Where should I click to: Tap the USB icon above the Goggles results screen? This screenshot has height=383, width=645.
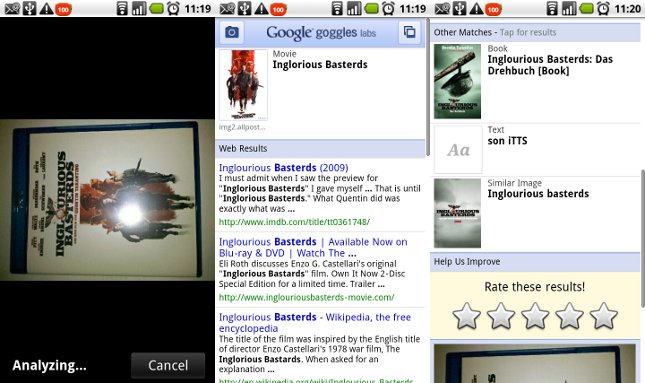point(244,8)
